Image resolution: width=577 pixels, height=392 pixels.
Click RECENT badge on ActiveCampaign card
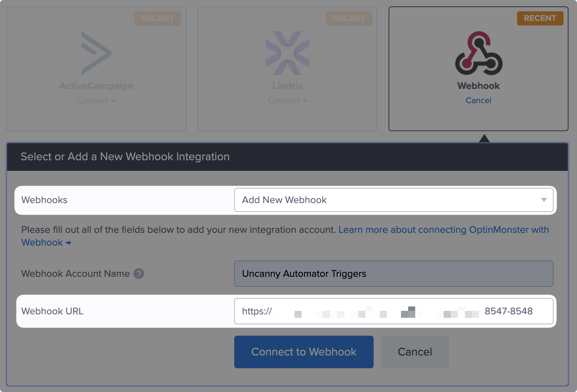coord(158,18)
